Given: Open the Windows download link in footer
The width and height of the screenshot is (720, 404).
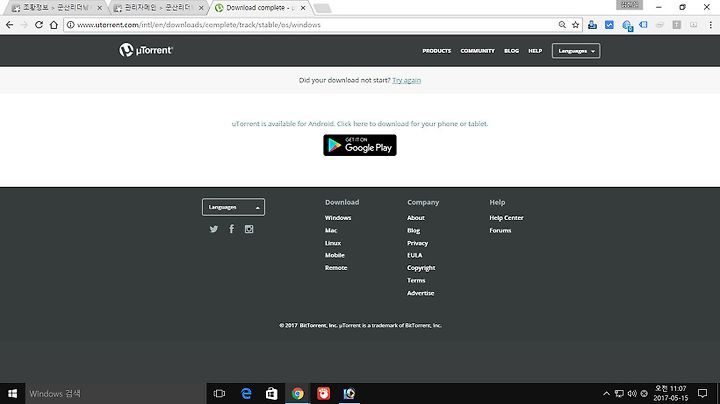Looking at the screenshot, I should [338, 218].
